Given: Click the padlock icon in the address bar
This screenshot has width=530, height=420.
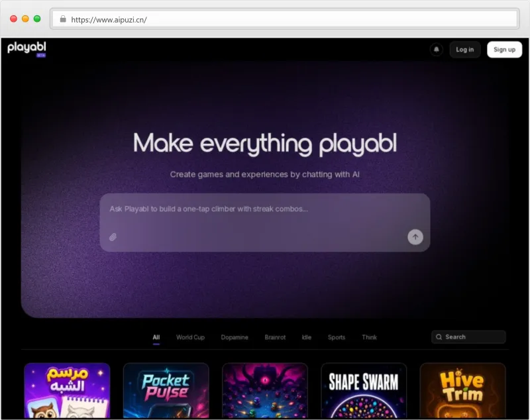Looking at the screenshot, I should click(x=63, y=19).
